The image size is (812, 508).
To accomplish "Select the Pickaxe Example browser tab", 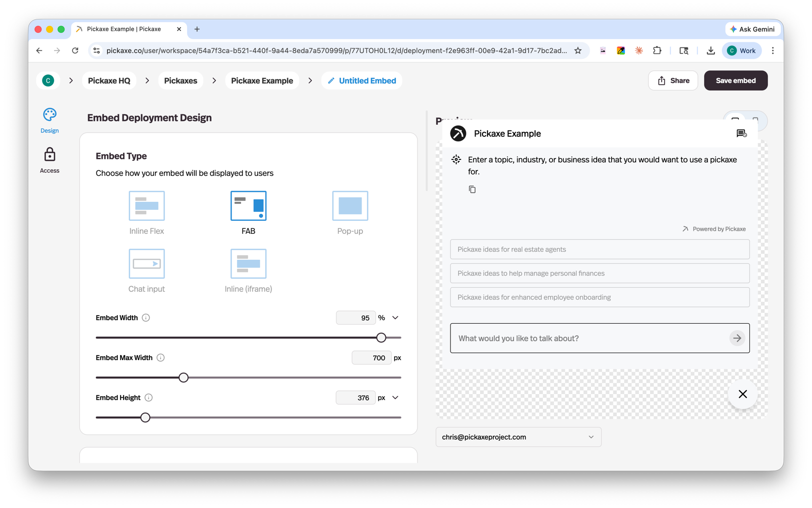I will [x=125, y=29].
